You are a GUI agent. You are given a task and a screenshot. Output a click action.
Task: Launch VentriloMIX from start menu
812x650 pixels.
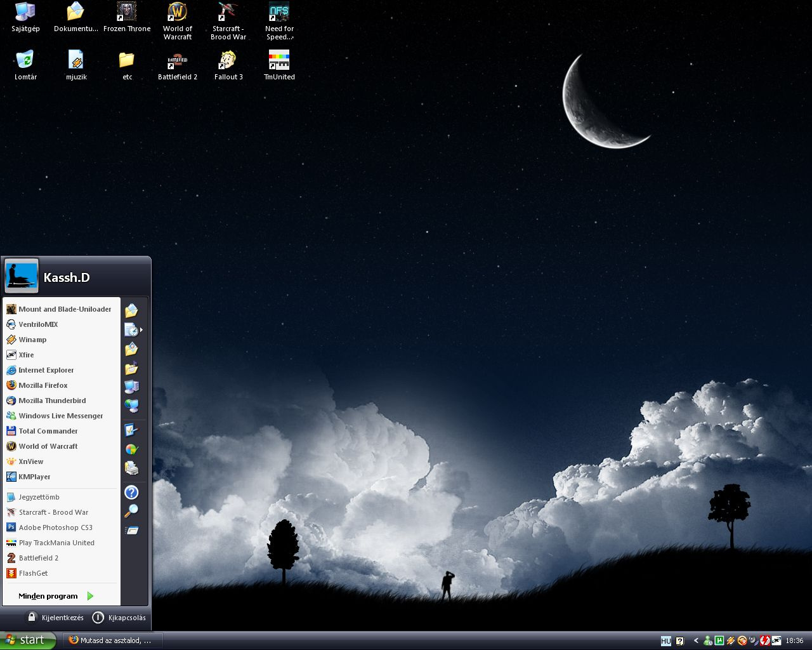tap(61, 324)
